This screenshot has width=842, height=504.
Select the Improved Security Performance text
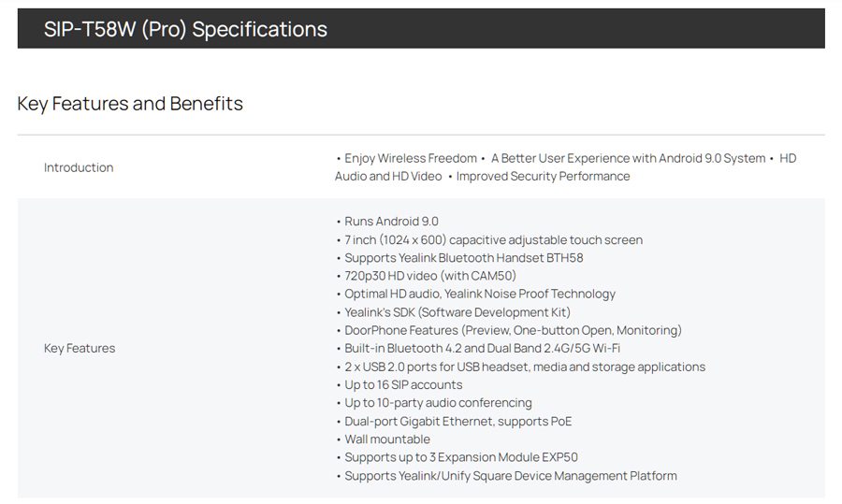click(543, 176)
